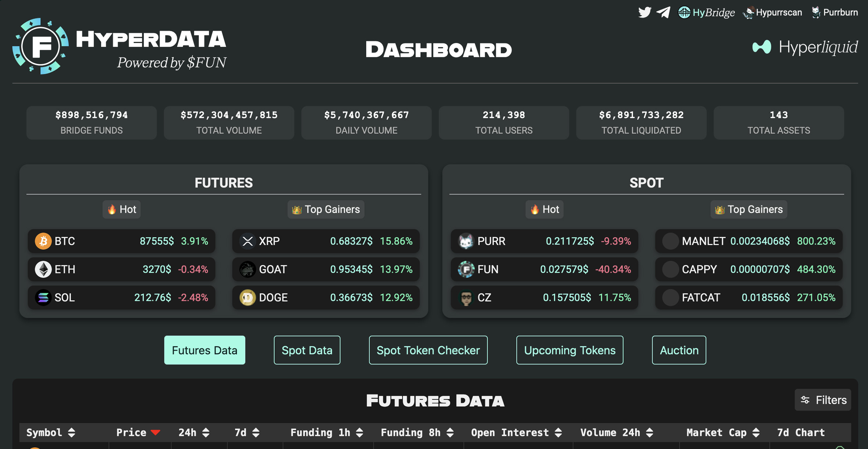This screenshot has height=449, width=868.
Task: Click the DOGE coin icon under Top Gainers
Action: pyautogui.click(x=247, y=297)
